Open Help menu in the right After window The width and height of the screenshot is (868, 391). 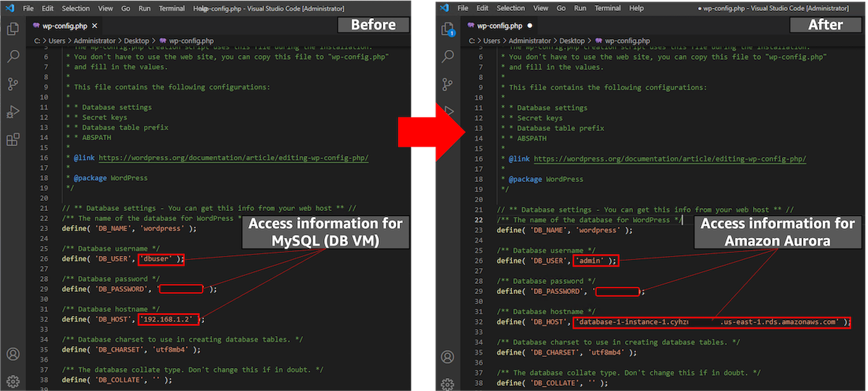point(637,8)
